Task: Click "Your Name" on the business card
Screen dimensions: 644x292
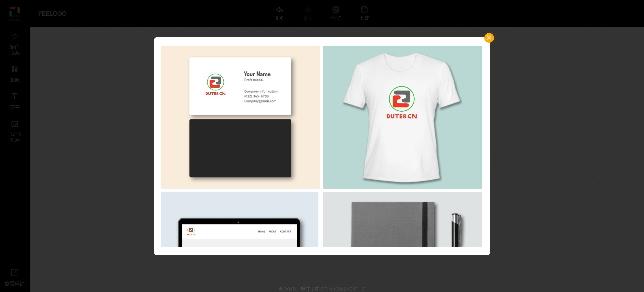Action: pyautogui.click(x=257, y=74)
